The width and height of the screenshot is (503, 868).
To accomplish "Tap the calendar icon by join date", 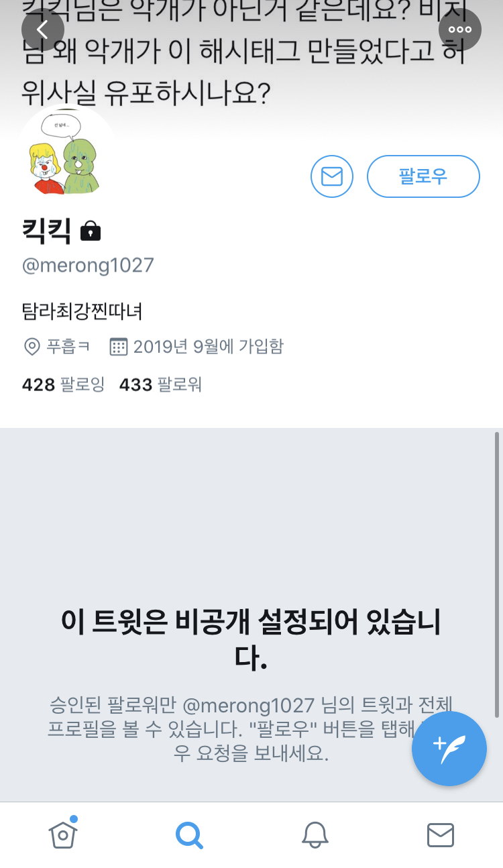I will (x=118, y=347).
